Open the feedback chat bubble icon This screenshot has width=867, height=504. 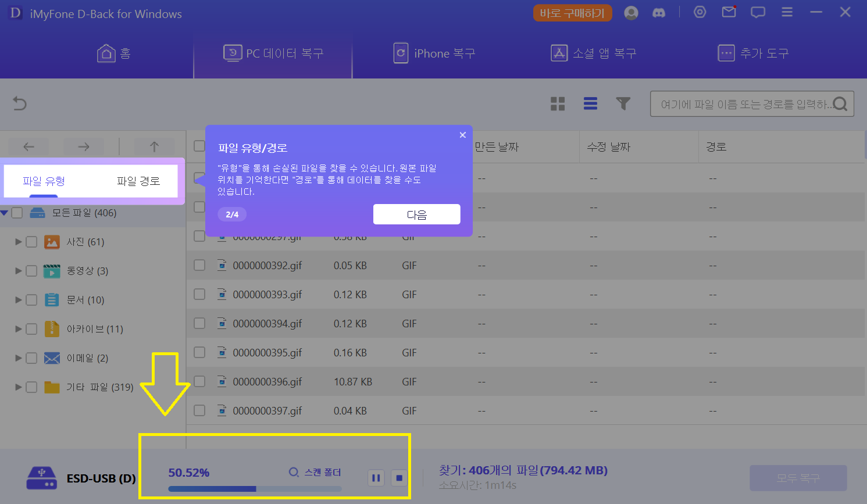click(x=758, y=12)
